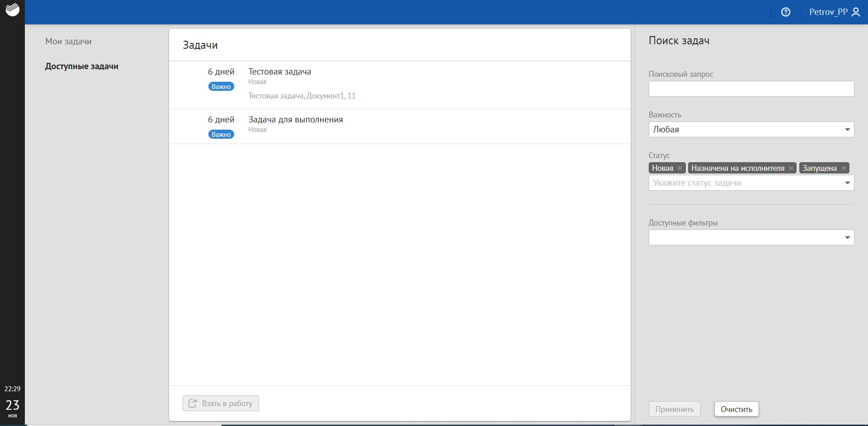Go to Мои задачи section

click(68, 42)
